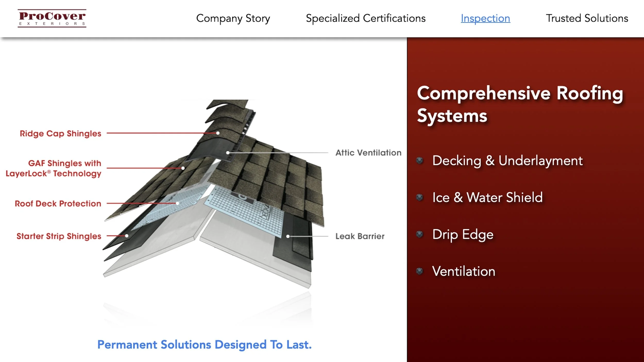Click the Roof Deck Protection label
Screen dimensions: 644x362
click(x=58, y=204)
